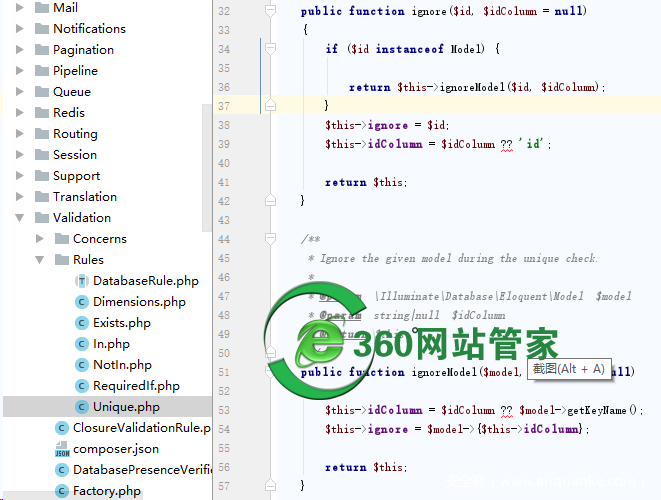Select Unique.php in project tree
This screenshot has height=500, width=661.
(126, 407)
